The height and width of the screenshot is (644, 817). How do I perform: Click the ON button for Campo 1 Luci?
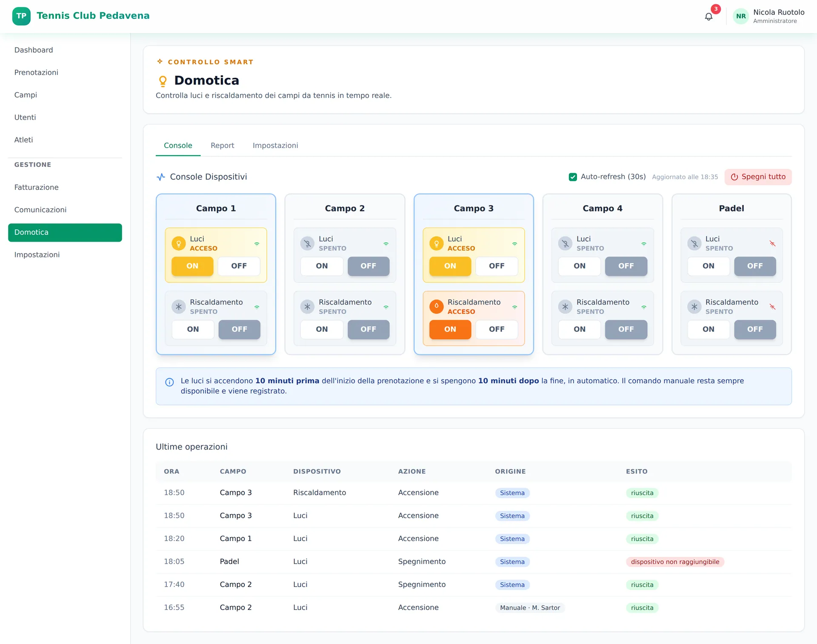click(192, 266)
